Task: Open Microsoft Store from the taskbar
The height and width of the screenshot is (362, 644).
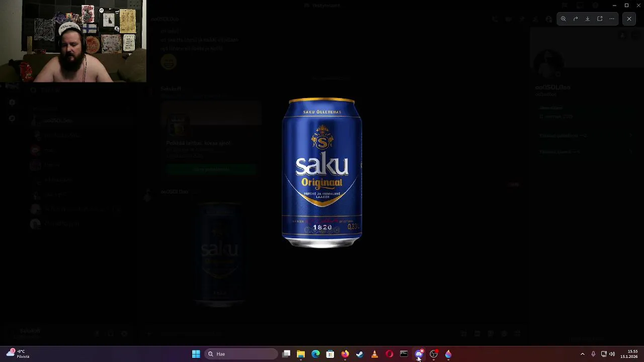Action: coord(330,354)
